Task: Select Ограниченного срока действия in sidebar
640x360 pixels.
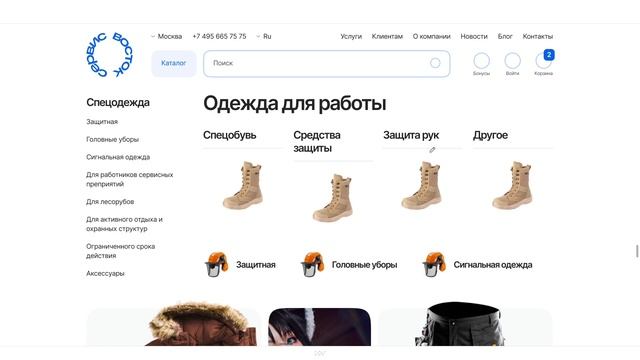Action: 120,251
